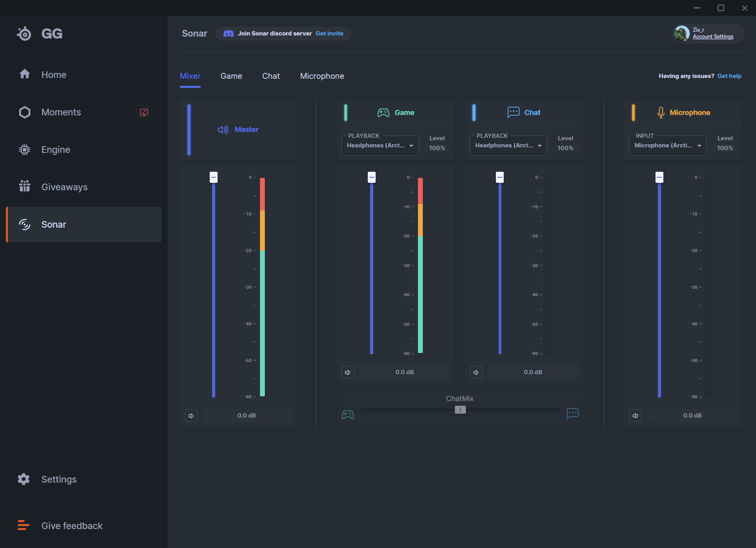Click the ChatMix balance slider handle
The width and height of the screenshot is (756, 548).
click(x=460, y=410)
